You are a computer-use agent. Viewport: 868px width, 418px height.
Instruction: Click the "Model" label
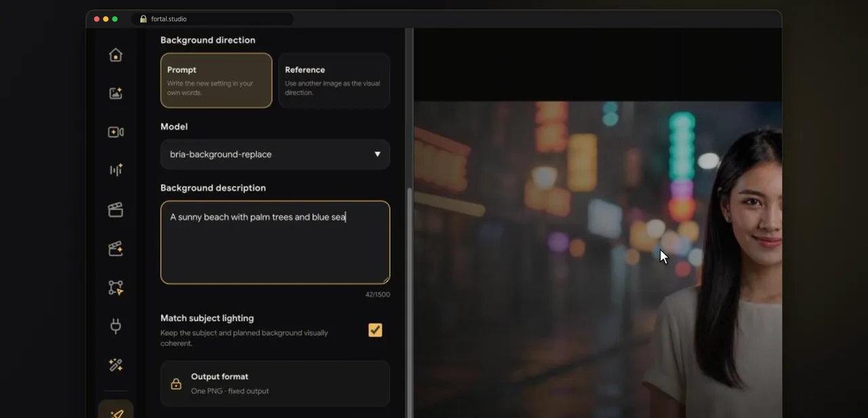coord(174,127)
